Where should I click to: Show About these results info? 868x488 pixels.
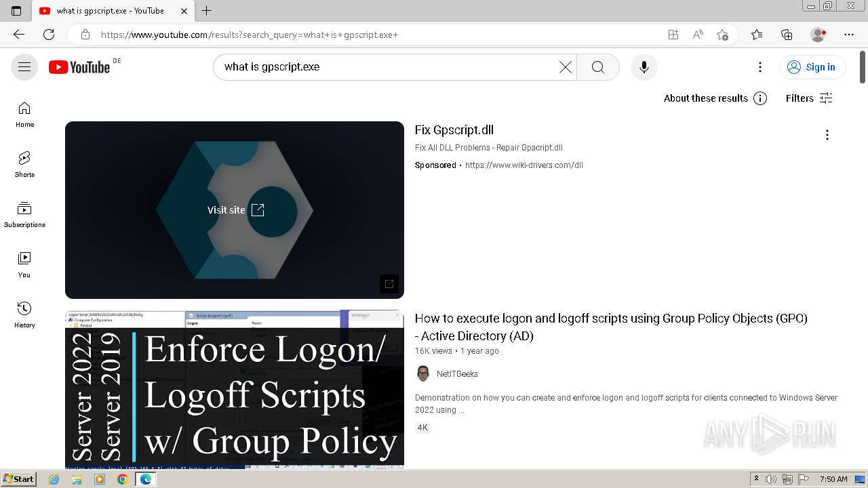click(715, 98)
